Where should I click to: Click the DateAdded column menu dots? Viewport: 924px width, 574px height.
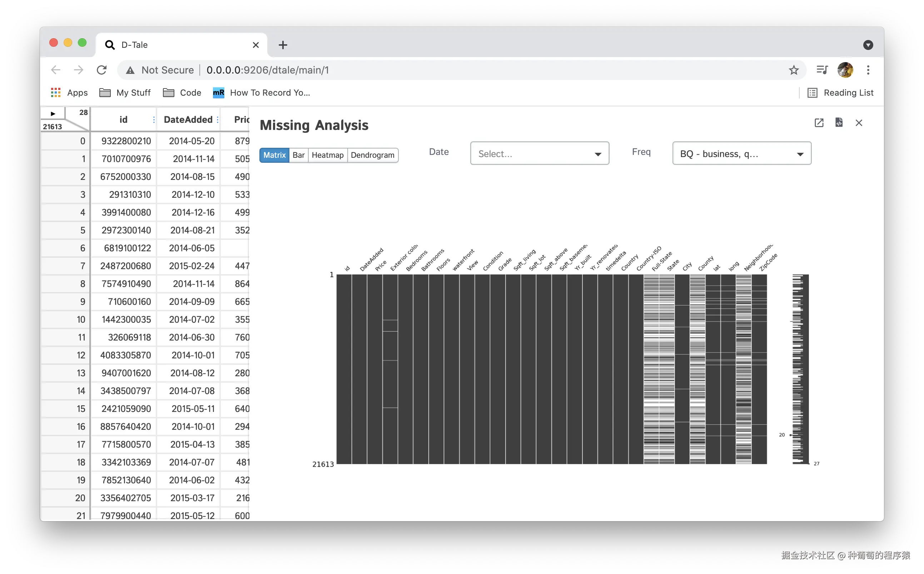tap(217, 120)
